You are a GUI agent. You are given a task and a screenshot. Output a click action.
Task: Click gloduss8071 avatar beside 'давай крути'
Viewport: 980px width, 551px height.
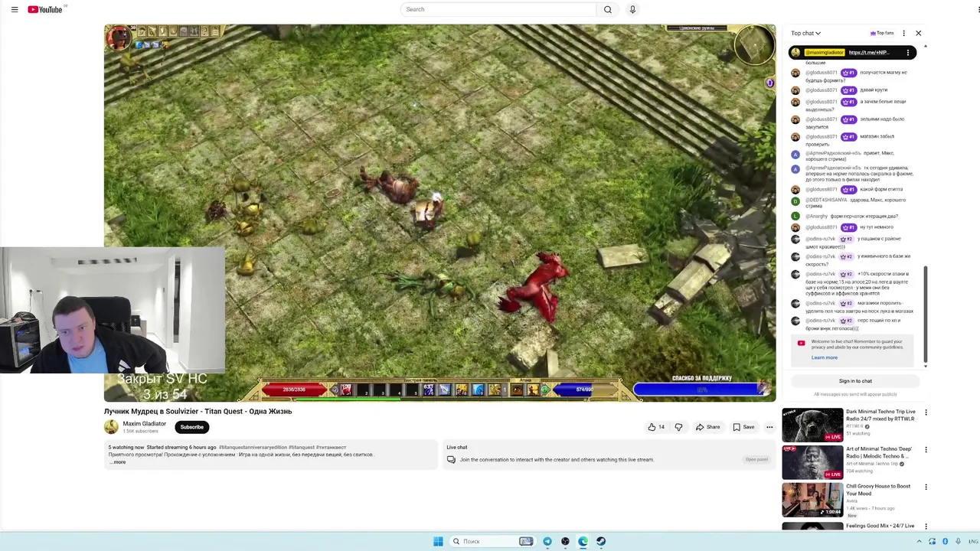tap(795, 90)
